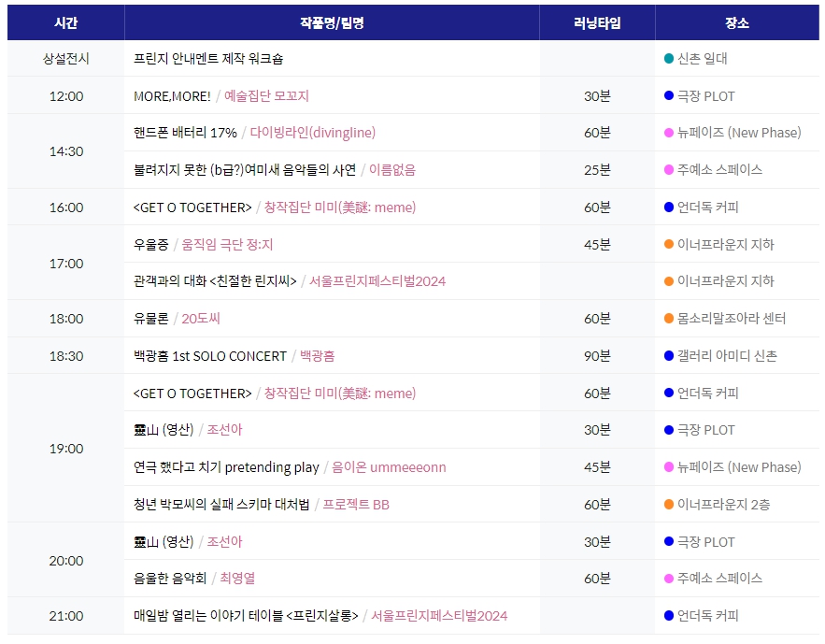This screenshot has height=644, width=825.
Task: Open <GET O TOGETHER> title in 16:00 row
Action: tap(192, 208)
